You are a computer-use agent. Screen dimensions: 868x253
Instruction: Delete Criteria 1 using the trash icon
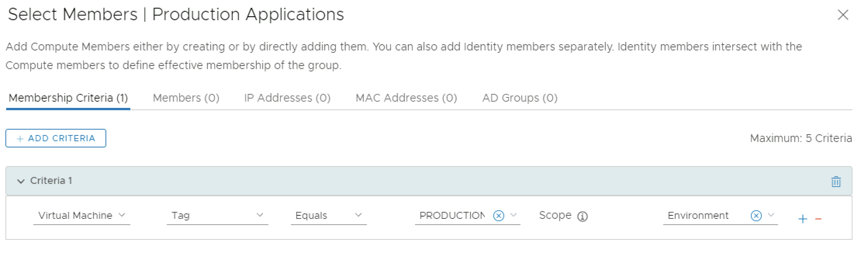coord(836,181)
